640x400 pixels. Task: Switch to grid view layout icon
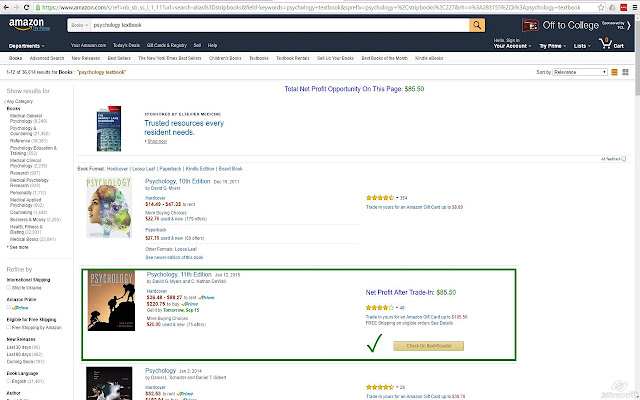(625, 72)
